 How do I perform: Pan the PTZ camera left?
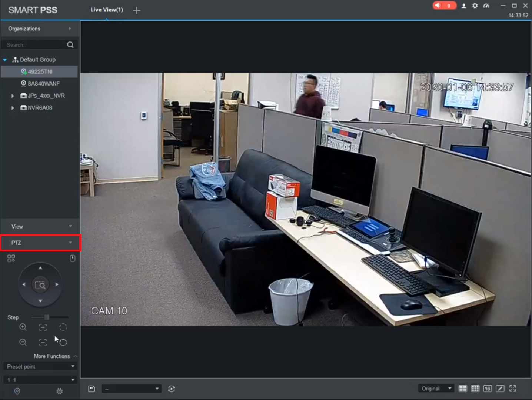(24, 284)
